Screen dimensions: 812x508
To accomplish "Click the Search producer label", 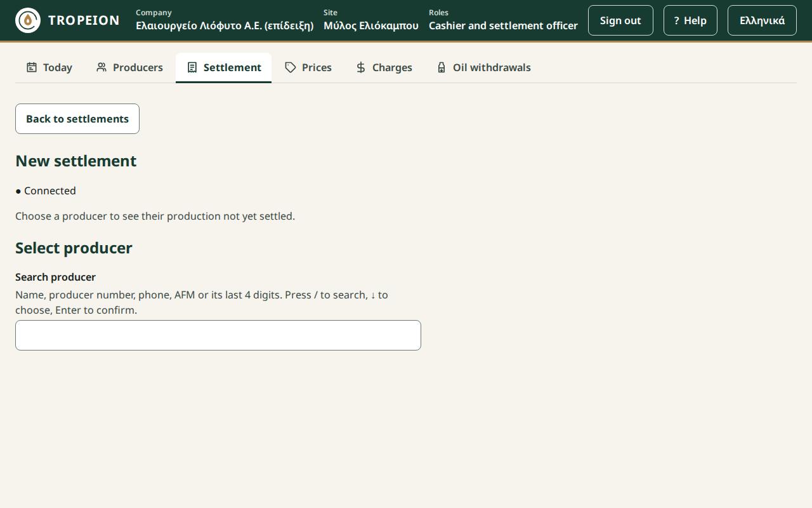I will tap(55, 277).
